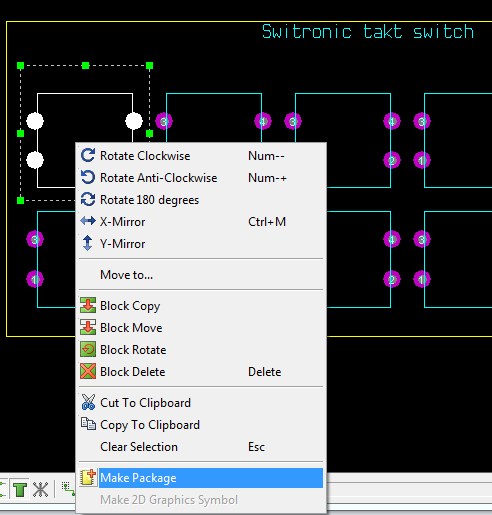This screenshot has height=515, width=492.
Task: Click the scissors Cut To Clipboard icon
Action: tap(88, 402)
